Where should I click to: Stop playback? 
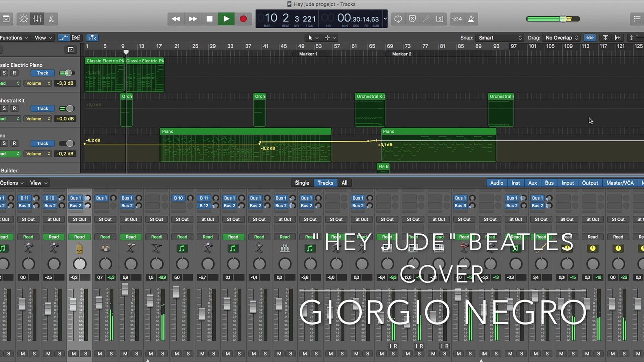[209, 19]
